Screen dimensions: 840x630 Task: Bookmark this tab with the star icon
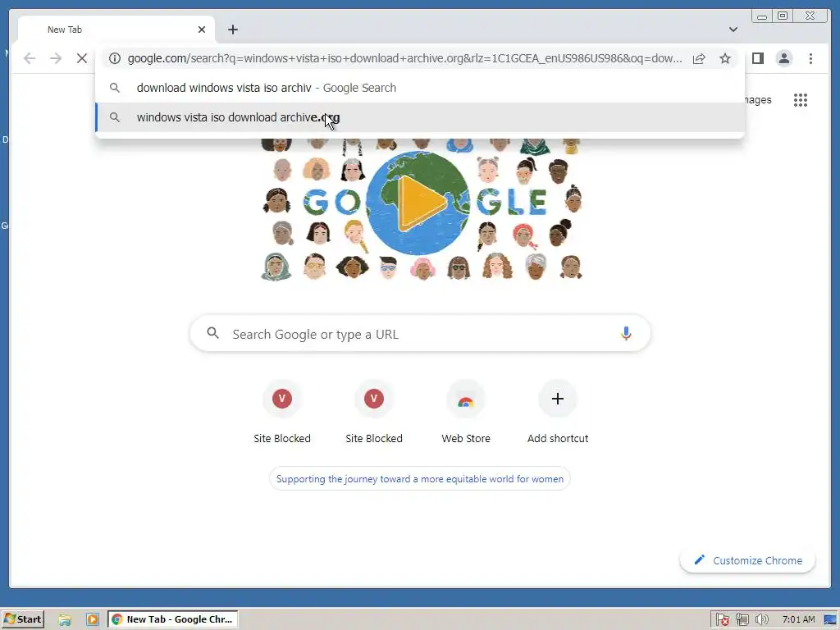pyautogui.click(x=725, y=58)
